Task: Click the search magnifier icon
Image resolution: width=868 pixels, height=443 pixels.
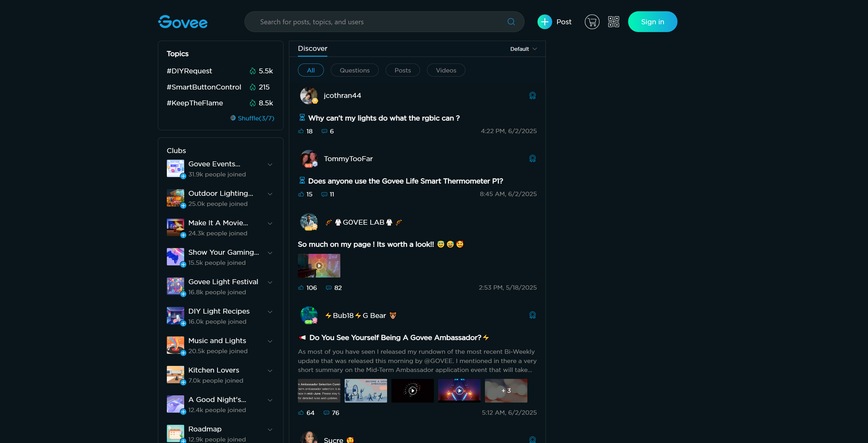Action: (511, 22)
